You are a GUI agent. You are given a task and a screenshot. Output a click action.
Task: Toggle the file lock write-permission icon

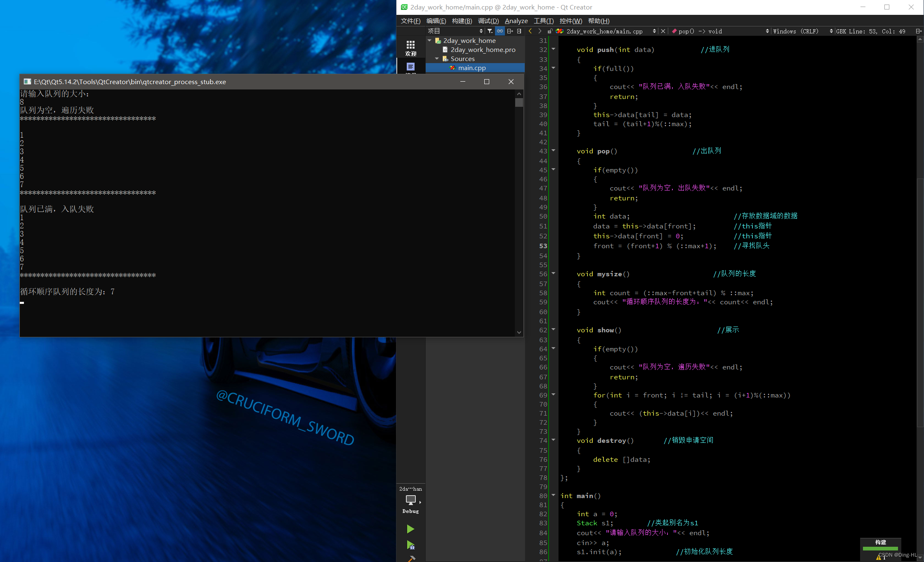pos(549,31)
